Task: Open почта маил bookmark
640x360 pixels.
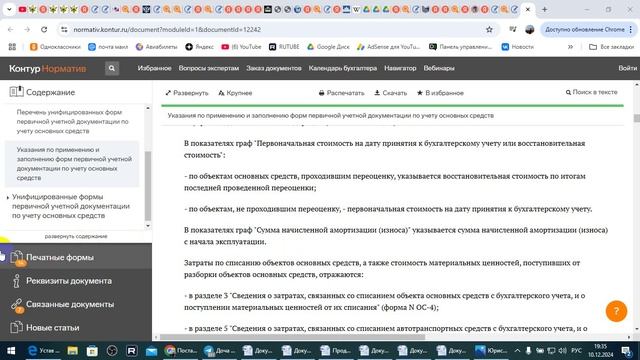Action: coord(108,47)
